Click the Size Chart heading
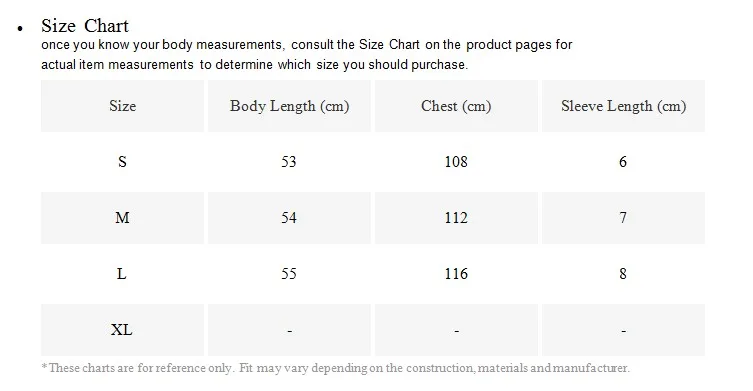The image size is (753, 391). (x=85, y=26)
